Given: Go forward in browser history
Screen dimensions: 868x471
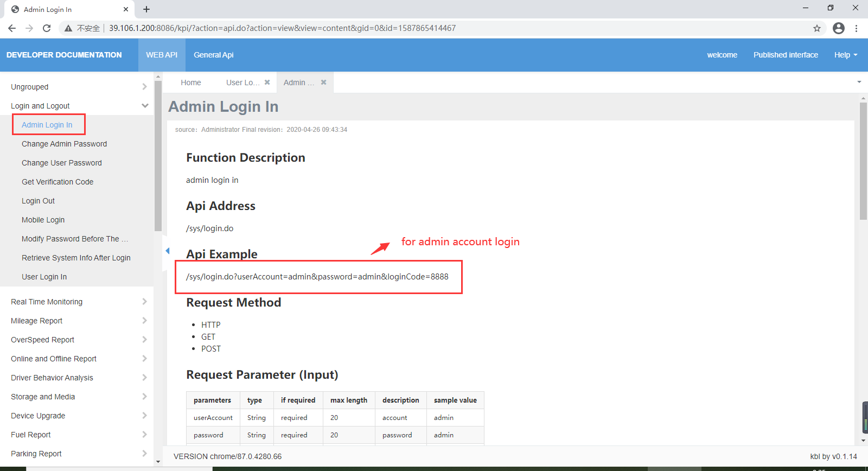Looking at the screenshot, I should [29, 28].
